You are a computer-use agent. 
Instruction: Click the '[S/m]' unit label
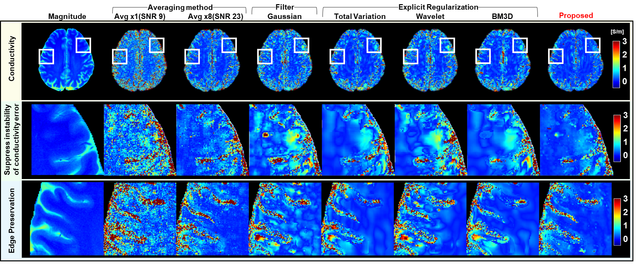click(617, 32)
